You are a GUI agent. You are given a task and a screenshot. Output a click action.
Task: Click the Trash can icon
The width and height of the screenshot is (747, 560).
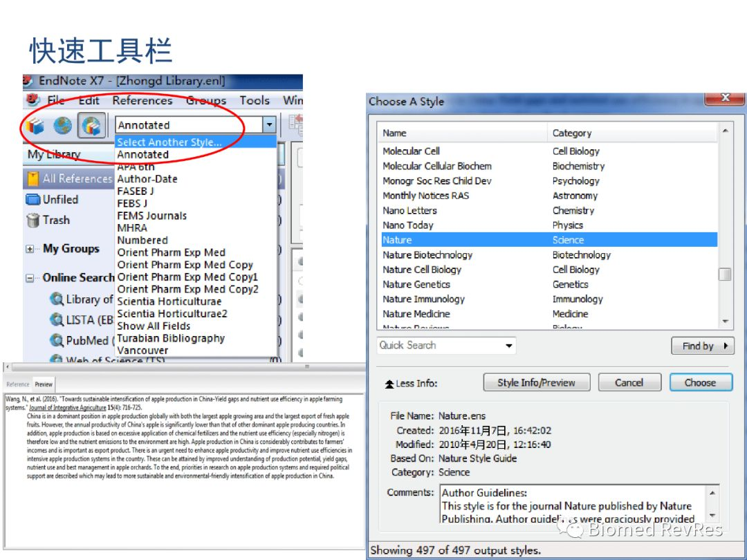click(x=33, y=220)
